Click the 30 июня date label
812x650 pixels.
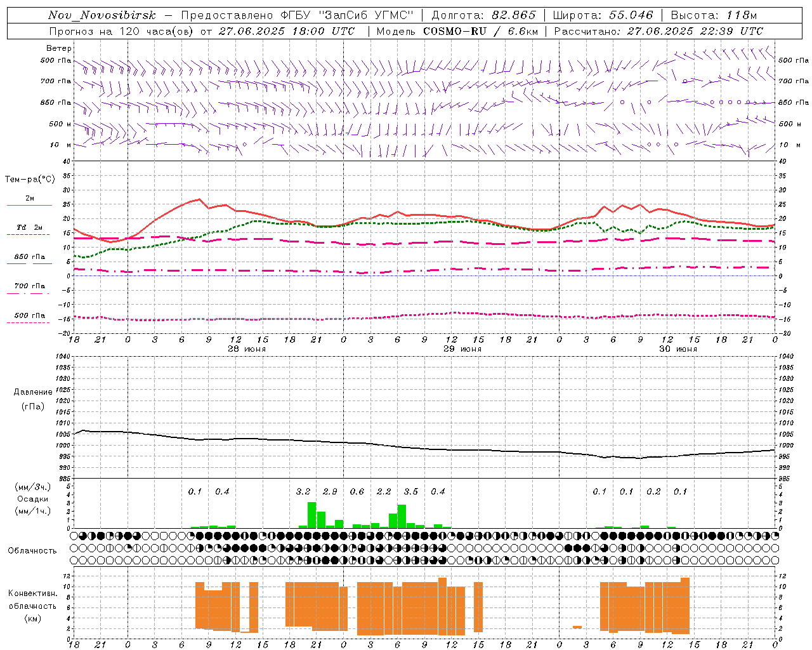coord(678,349)
